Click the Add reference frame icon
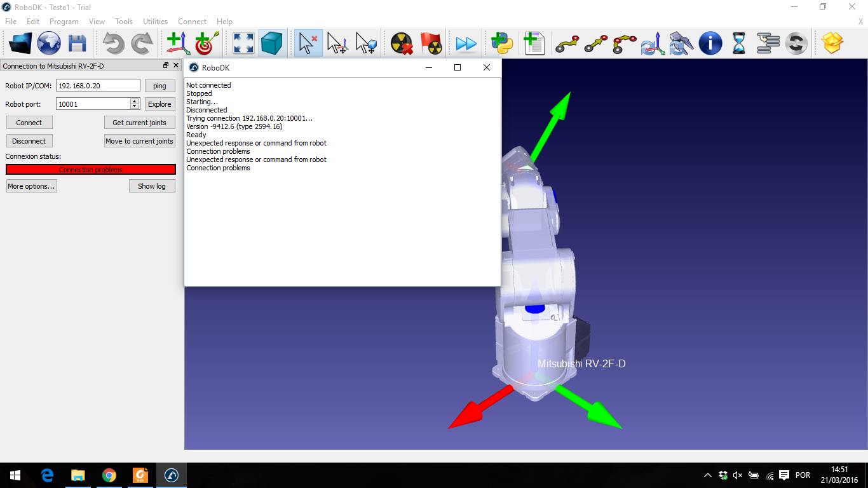The width and height of the screenshot is (868, 488). coord(178,43)
